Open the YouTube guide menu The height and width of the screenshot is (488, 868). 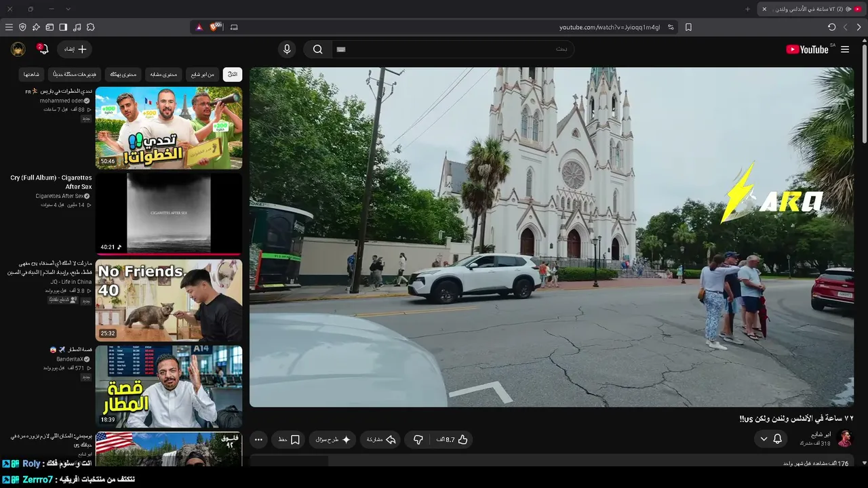pyautogui.click(x=845, y=49)
